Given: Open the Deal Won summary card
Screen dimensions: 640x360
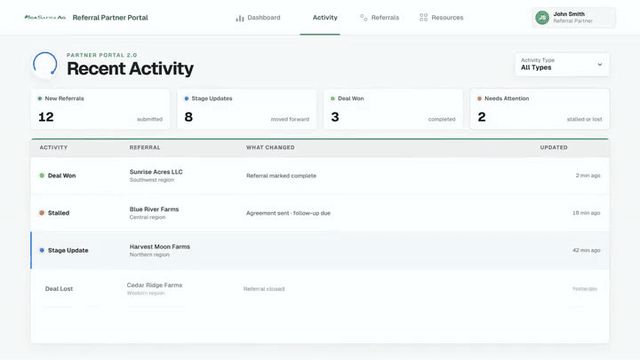Looking at the screenshot, I should [x=393, y=109].
